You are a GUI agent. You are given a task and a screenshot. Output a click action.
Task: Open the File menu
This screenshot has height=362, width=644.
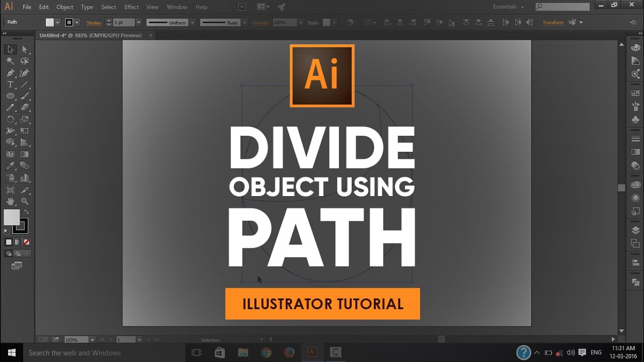[27, 7]
